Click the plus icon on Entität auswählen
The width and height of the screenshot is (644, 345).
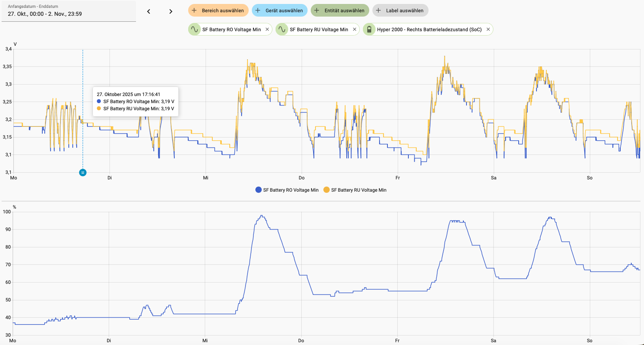click(317, 10)
